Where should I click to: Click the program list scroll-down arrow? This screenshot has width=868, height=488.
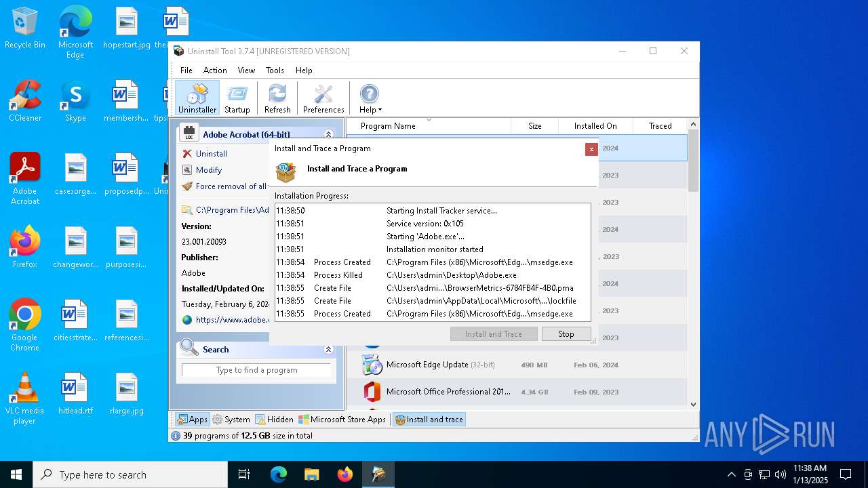pos(693,405)
